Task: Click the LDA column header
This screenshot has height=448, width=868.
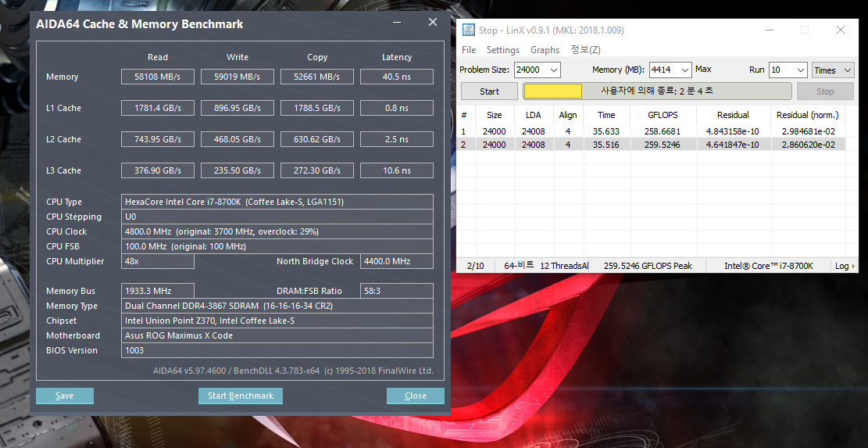Action: point(534,115)
